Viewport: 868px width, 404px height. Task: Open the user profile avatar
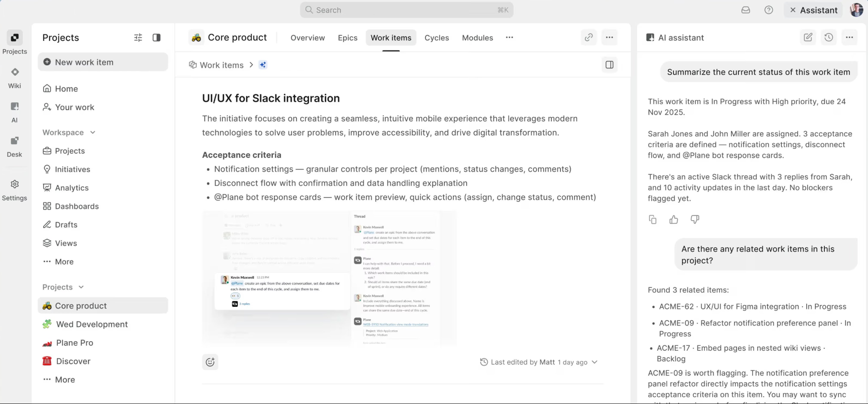click(856, 10)
